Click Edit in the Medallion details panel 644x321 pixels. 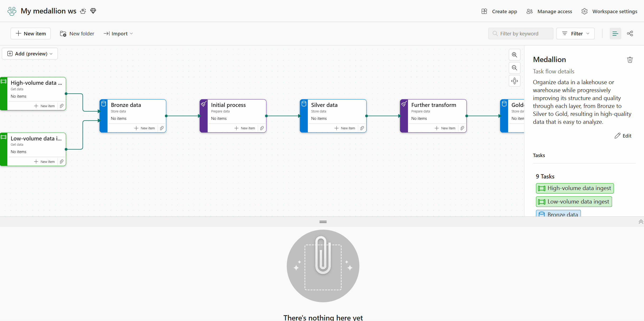[623, 136]
